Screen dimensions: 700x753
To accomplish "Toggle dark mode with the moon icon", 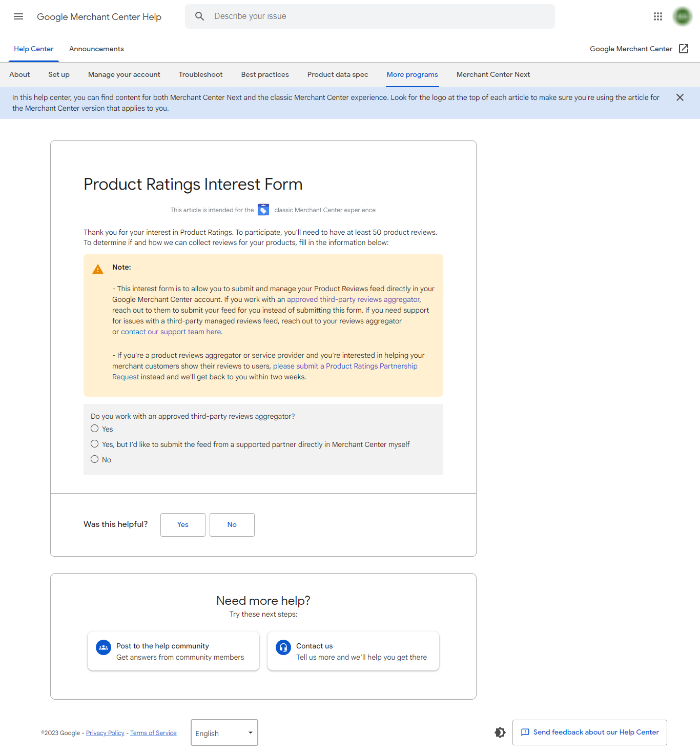I will tap(500, 732).
